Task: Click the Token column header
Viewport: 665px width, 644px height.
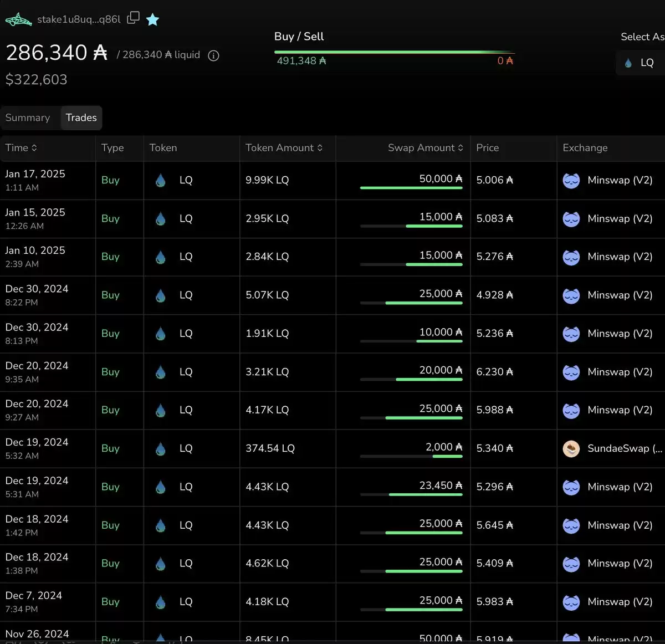Action: 163,148
